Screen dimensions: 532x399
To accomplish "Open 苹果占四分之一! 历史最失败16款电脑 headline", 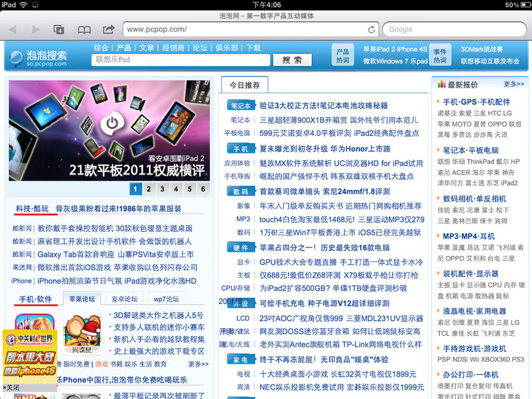I will pos(325,248).
